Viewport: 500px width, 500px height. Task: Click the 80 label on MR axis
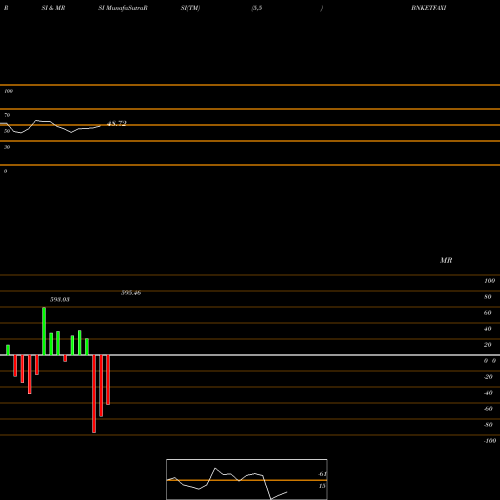[488, 297]
